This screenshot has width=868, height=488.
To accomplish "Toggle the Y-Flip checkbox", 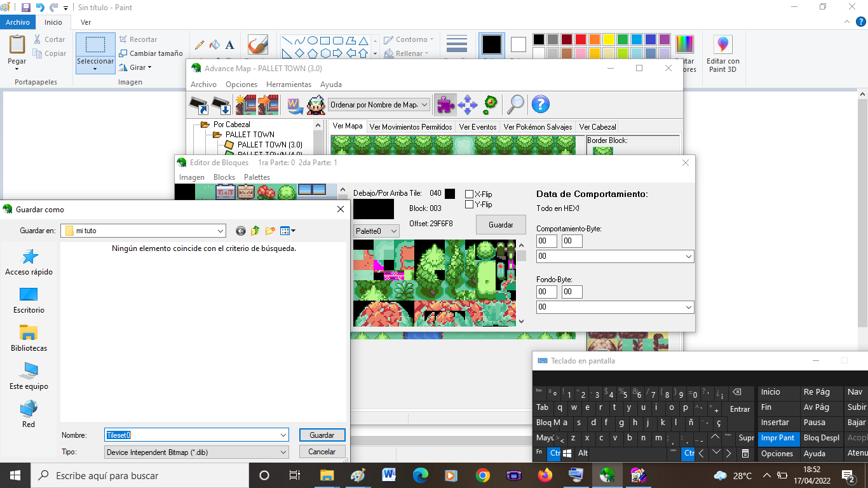I will 470,205.
